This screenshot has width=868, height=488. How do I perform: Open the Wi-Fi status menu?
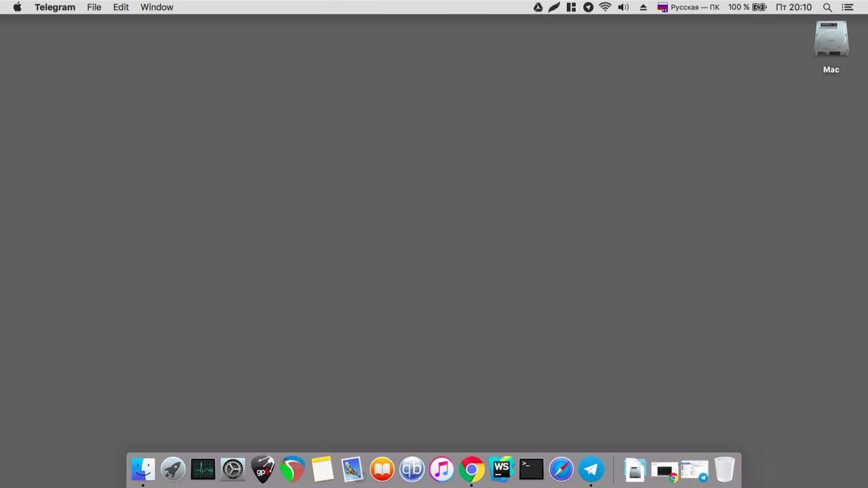(605, 7)
